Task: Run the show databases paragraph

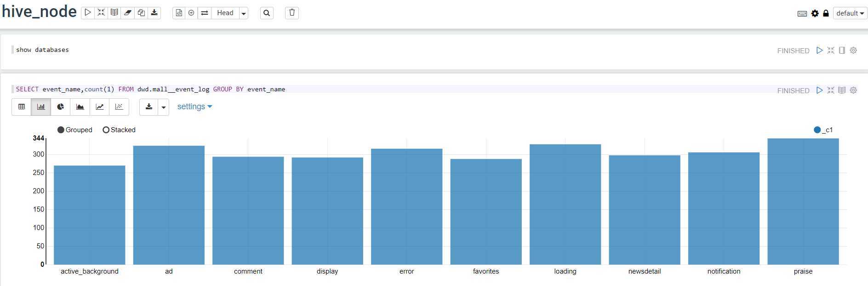Action: [819, 50]
